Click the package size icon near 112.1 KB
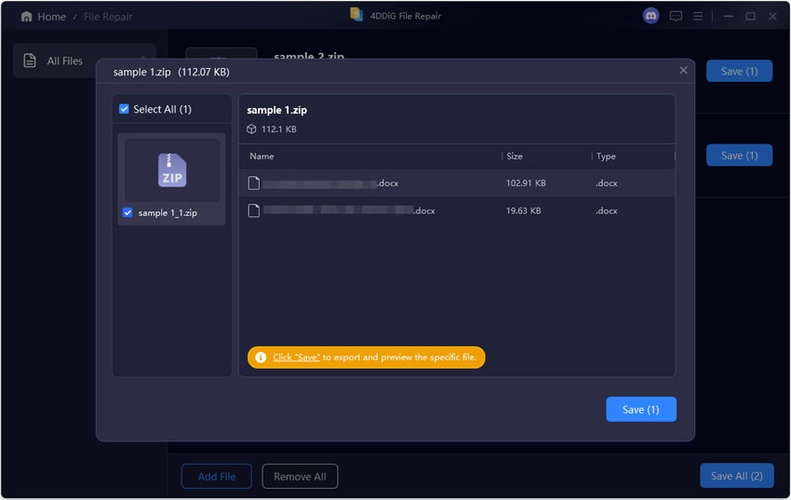 pos(251,129)
